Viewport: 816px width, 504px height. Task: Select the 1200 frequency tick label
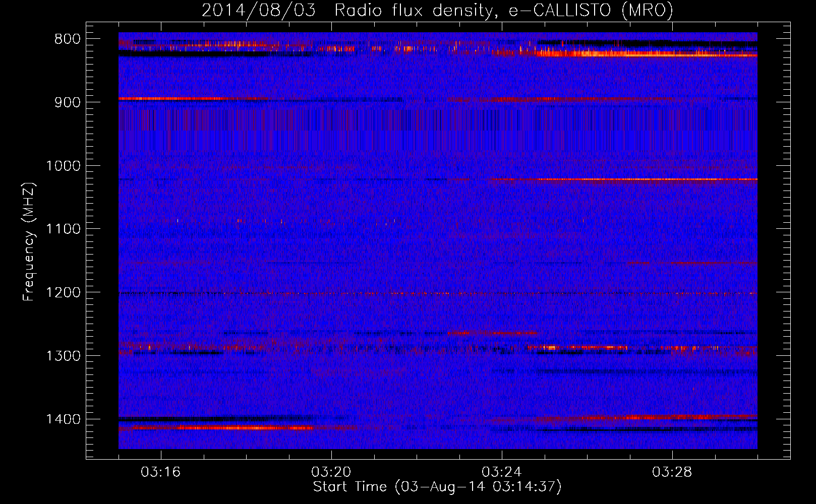pyautogui.click(x=63, y=293)
